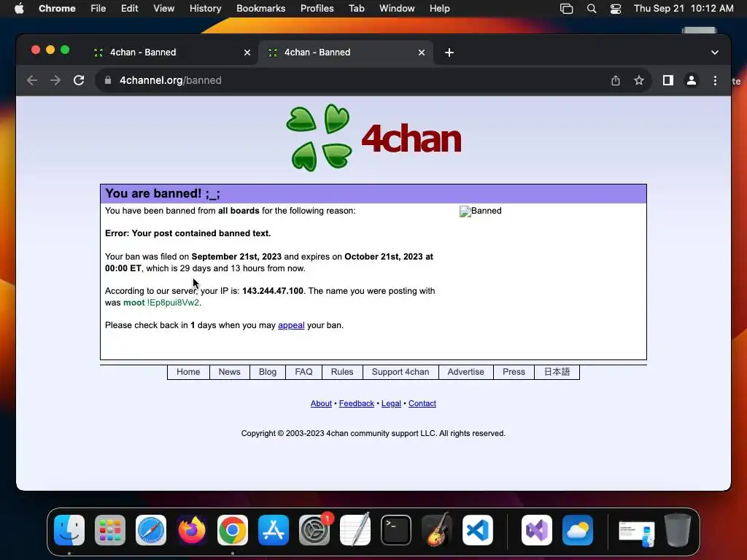Open the Bookmarks menu
Image resolution: width=747 pixels, height=560 pixels.
coord(260,9)
